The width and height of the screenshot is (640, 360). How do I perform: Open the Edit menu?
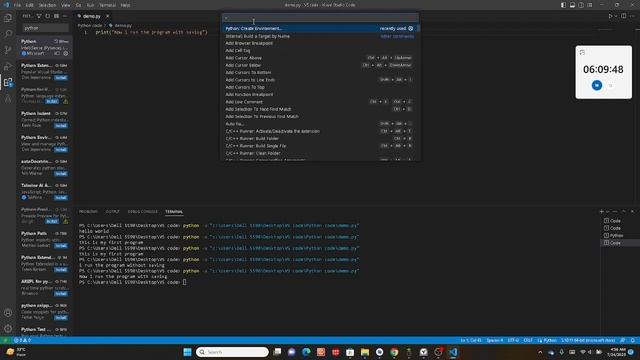(29, 5)
